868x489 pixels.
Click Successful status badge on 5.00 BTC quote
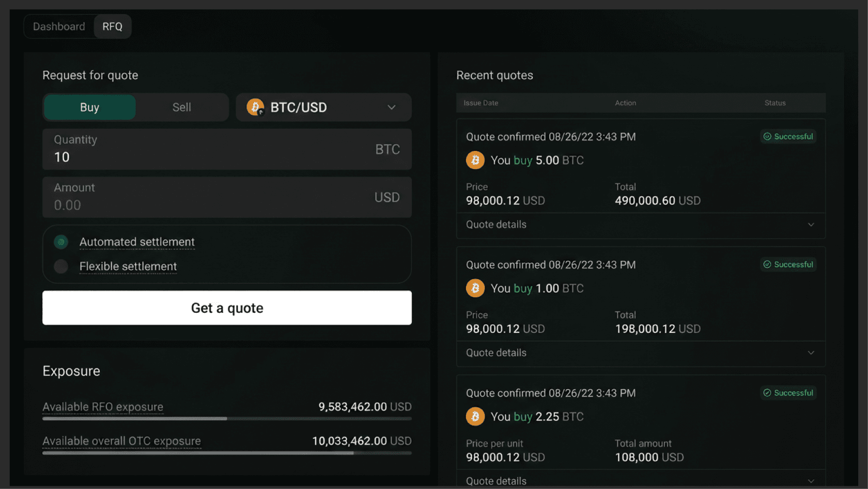pyautogui.click(x=788, y=136)
